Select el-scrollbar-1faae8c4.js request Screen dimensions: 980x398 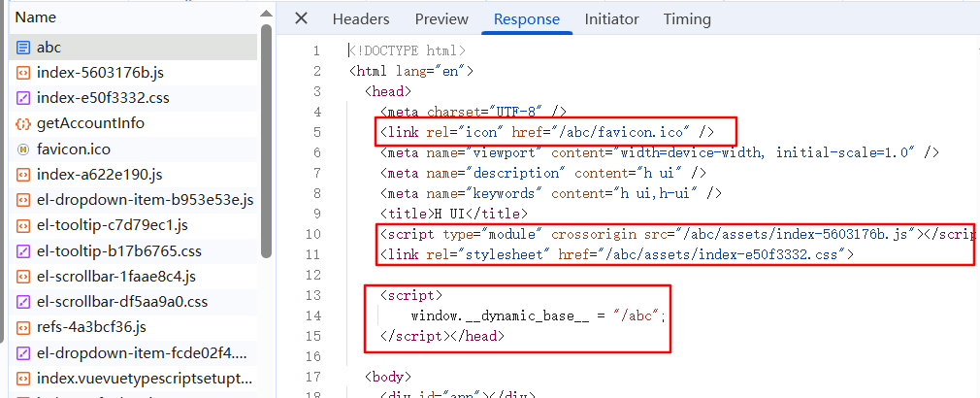tap(134, 276)
